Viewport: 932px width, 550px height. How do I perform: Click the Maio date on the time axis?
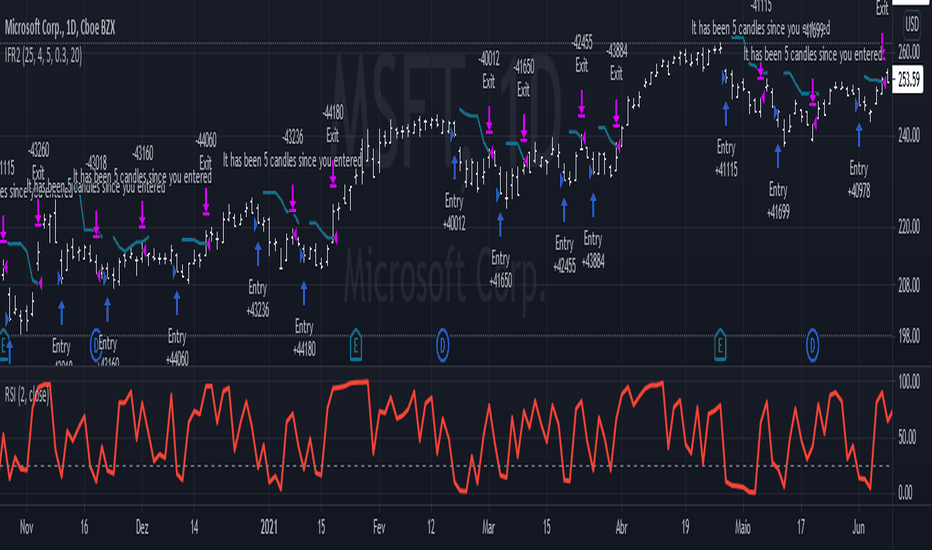coord(743,527)
